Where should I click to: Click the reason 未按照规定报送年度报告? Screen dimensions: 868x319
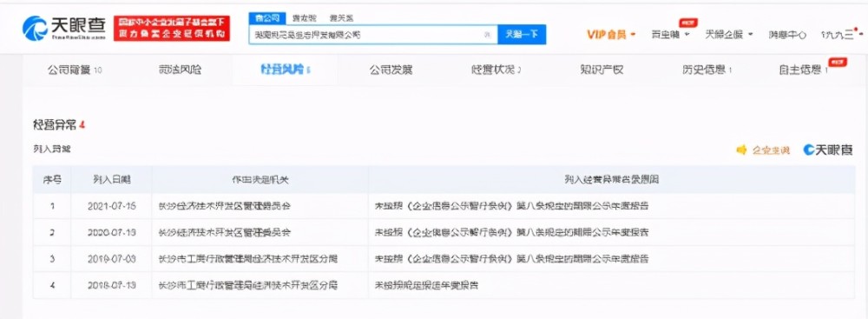click(426, 286)
